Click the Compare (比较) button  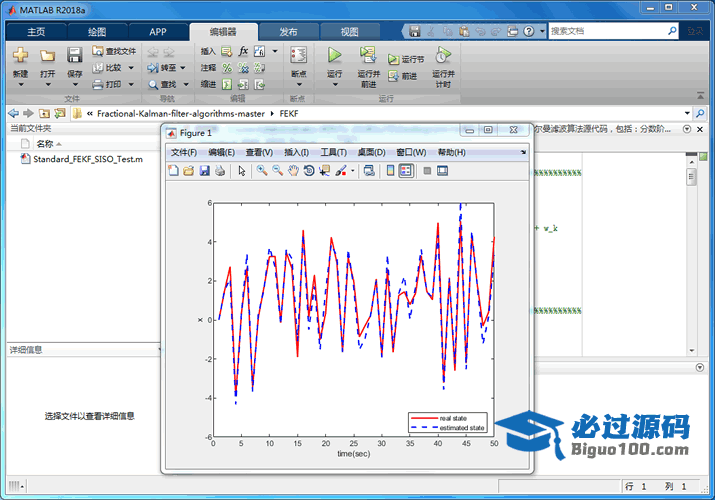[x=108, y=68]
